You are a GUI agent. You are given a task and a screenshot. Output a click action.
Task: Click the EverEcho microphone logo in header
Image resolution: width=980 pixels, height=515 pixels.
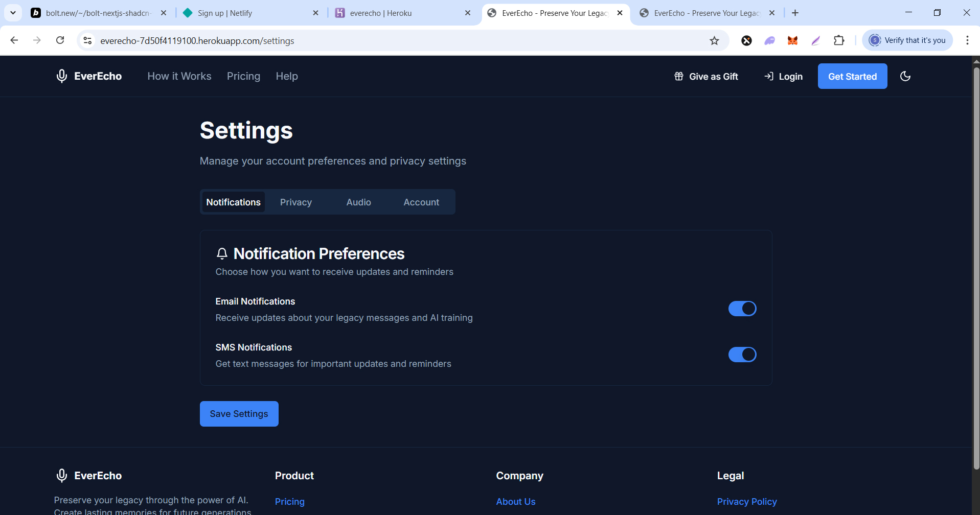(61, 76)
